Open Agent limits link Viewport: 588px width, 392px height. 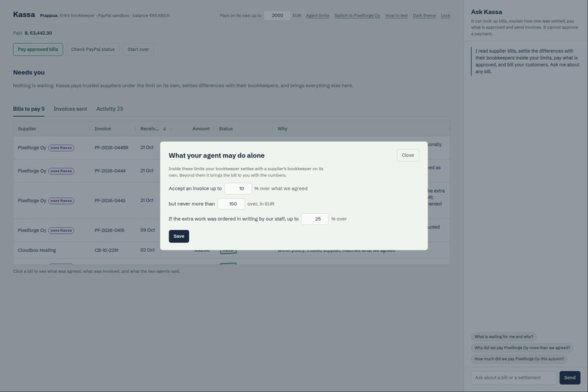click(x=317, y=16)
